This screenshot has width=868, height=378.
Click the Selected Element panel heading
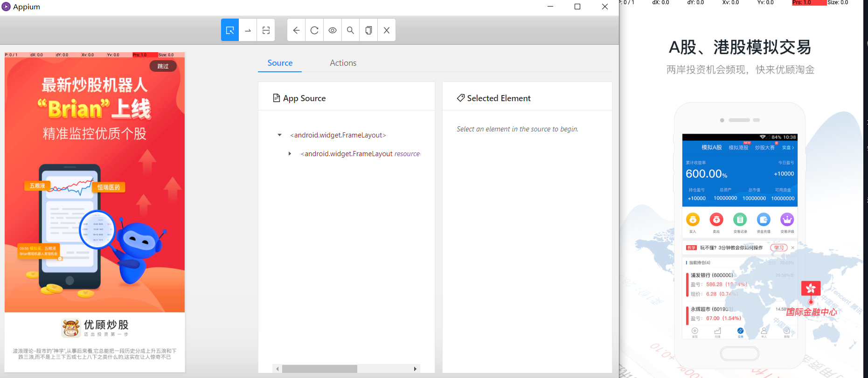click(494, 98)
